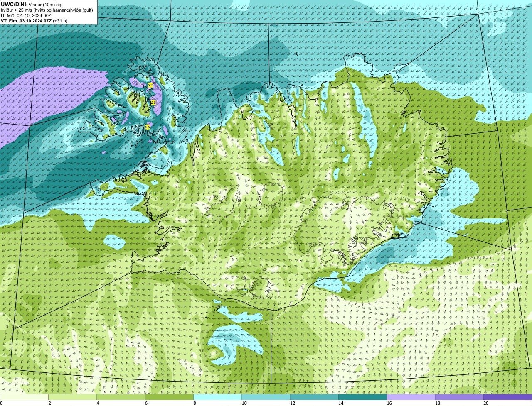Select the 6–8 m/s olive green legend color

169,397
